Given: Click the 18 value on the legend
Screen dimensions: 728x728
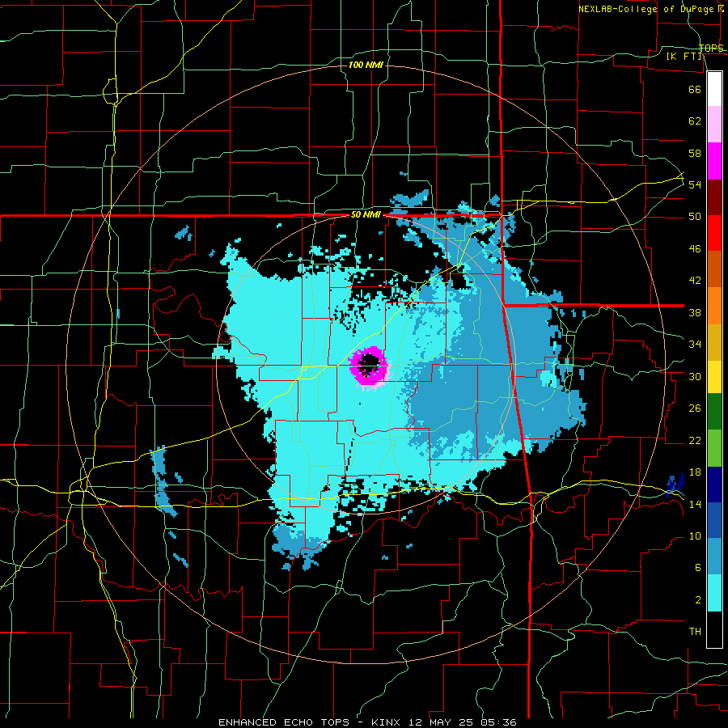Looking at the screenshot, I should [695, 472].
